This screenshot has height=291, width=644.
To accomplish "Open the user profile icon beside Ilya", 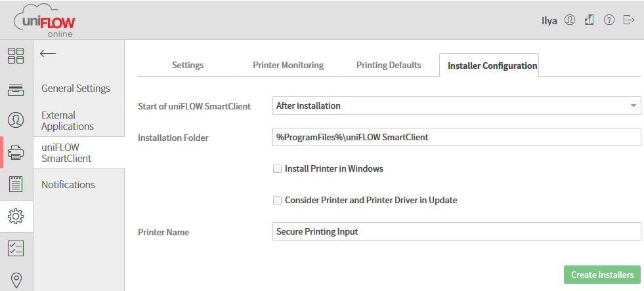I will [x=570, y=20].
